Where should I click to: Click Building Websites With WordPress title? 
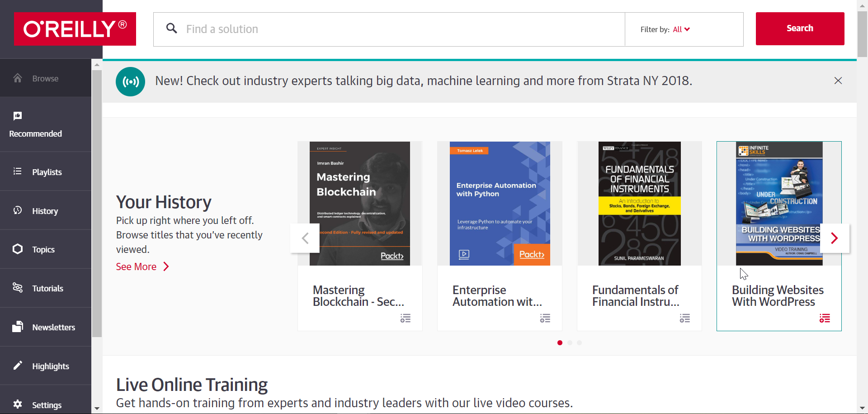[778, 296]
